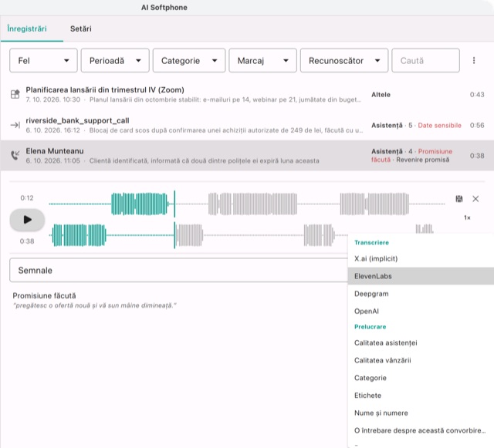Open the Semnale dropdown
Screen dimensions: 494x448
178,270
